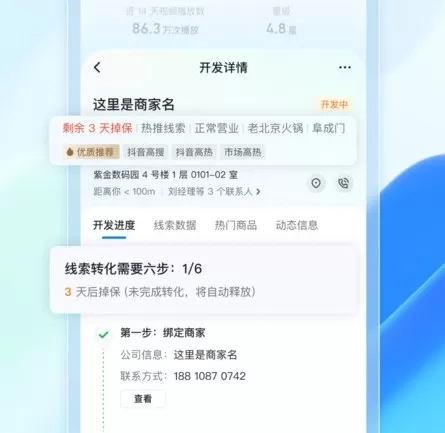Tap the location pin icon
This screenshot has width=445, height=433.
click(x=316, y=183)
